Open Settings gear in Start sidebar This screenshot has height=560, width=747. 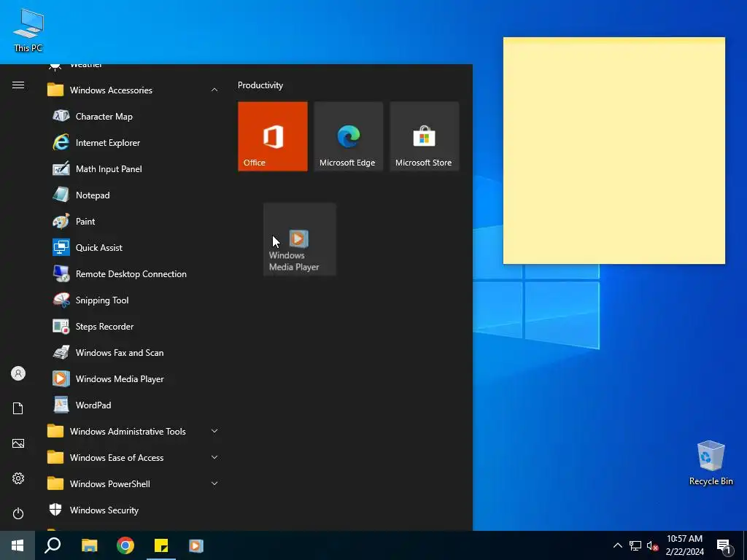pos(18,478)
